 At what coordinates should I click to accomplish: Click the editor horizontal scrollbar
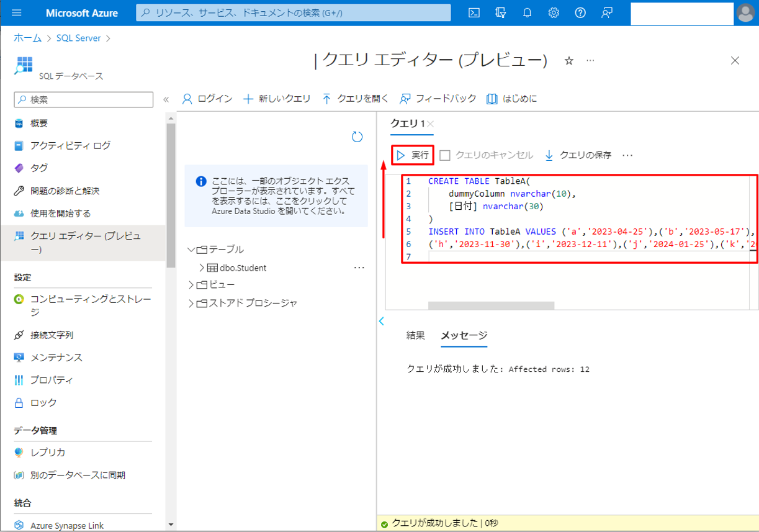(490, 305)
